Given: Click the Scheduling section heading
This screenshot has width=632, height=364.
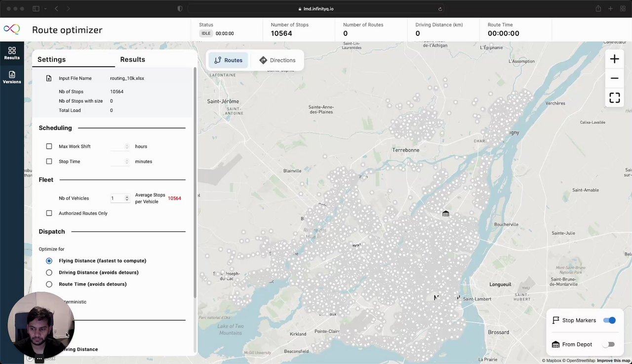Looking at the screenshot, I should coord(55,128).
